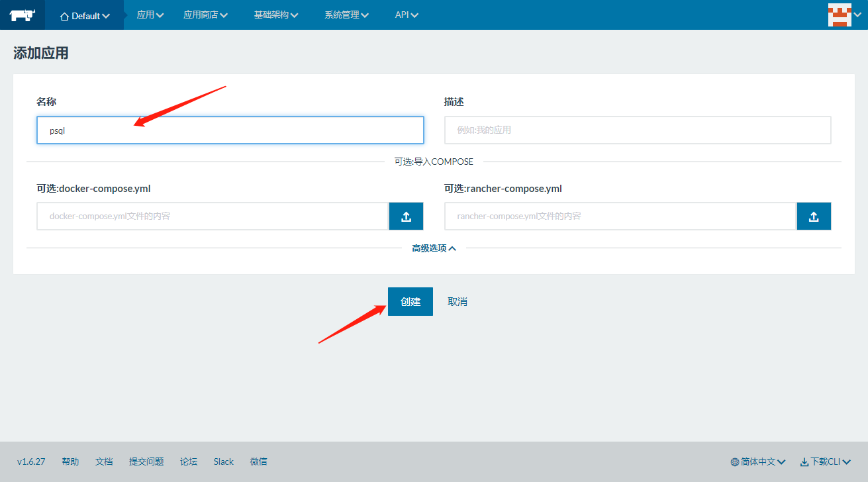Click the docker-compose.yml content field

(213, 217)
